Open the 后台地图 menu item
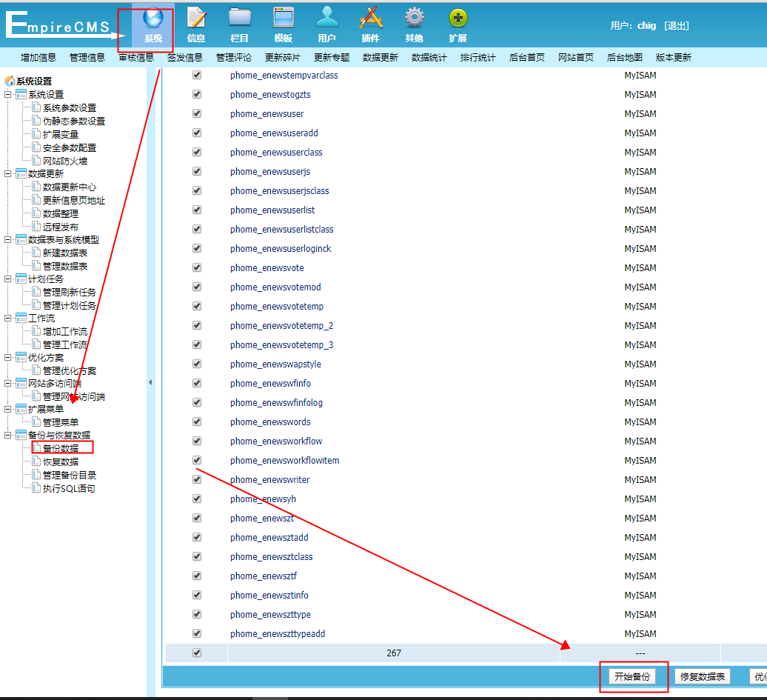Screen dimensions: 767x700 (x=625, y=57)
